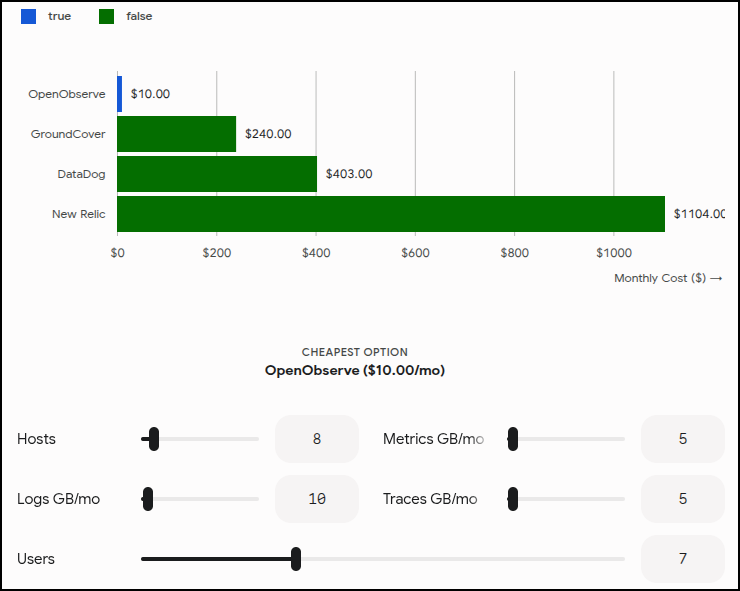This screenshot has height=591, width=740.
Task: Click the $800 axis tick label
Action: pyautogui.click(x=514, y=253)
